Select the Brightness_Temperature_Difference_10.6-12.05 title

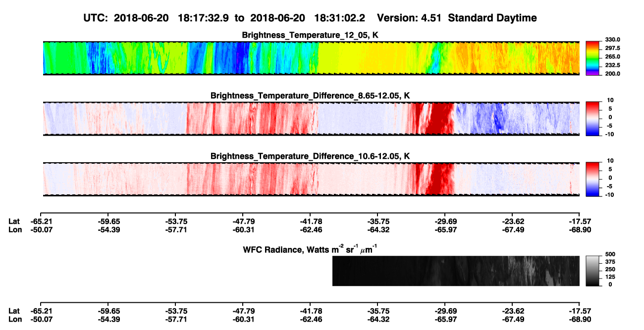(311, 156)
